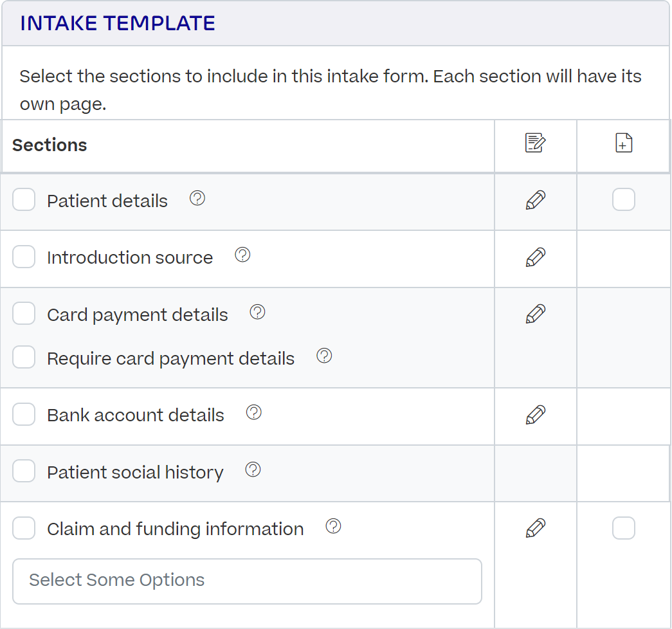The image size is (672, 629).
Task: Tick the rightmost checkbox in the Claim and funding row
Action: pyautogui.click(x=622, y=527)
